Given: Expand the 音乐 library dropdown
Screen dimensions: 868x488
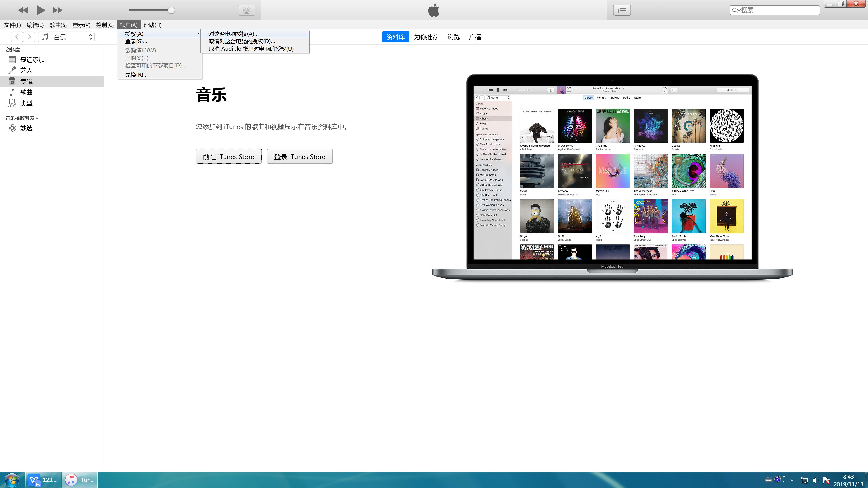Looking at the screenshot, I should [x=91, y=37].
